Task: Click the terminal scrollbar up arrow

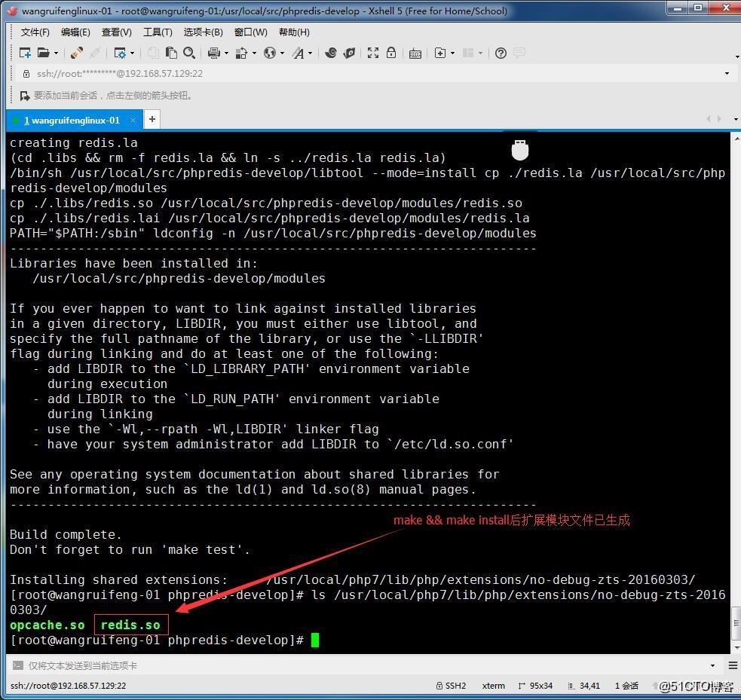Action: (736, 139)
